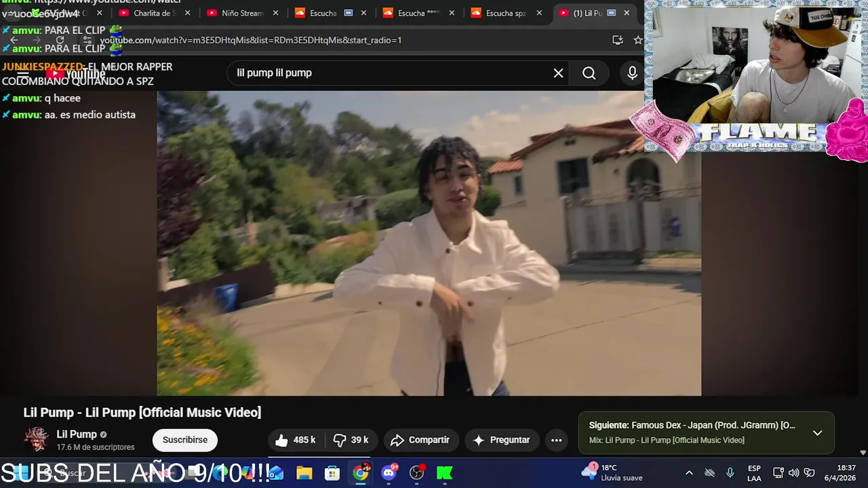The height and width of the screenshot is (488, 868).
Task: Switch to the 'Escucha ***' SoundCloud tab
Action: coord(420,13)
